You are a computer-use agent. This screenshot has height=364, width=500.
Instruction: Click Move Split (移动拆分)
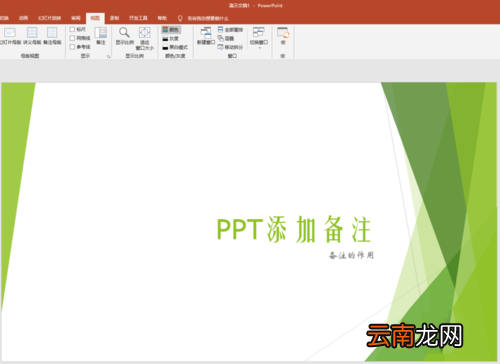click(x=230, y=47)
